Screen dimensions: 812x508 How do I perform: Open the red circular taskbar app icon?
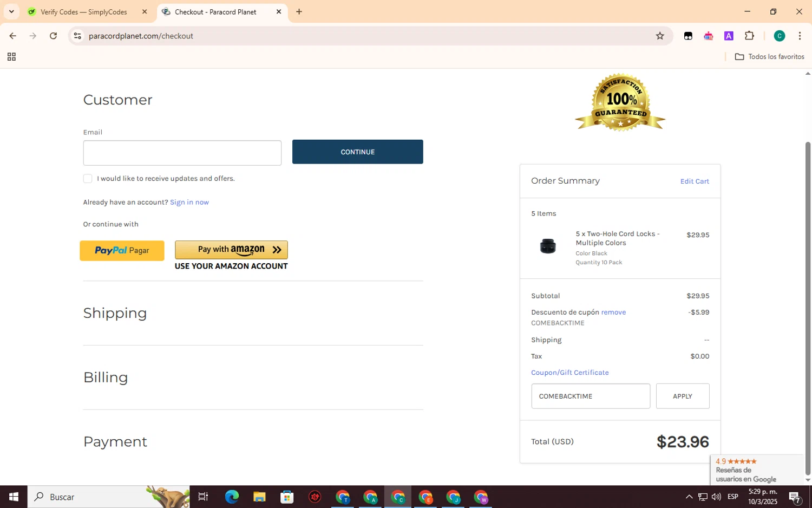point(315,497)
